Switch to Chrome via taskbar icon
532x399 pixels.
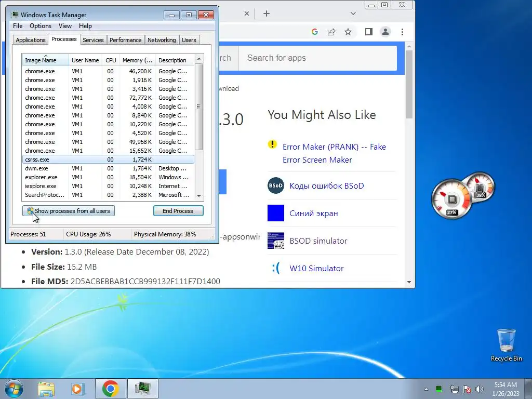110,389
